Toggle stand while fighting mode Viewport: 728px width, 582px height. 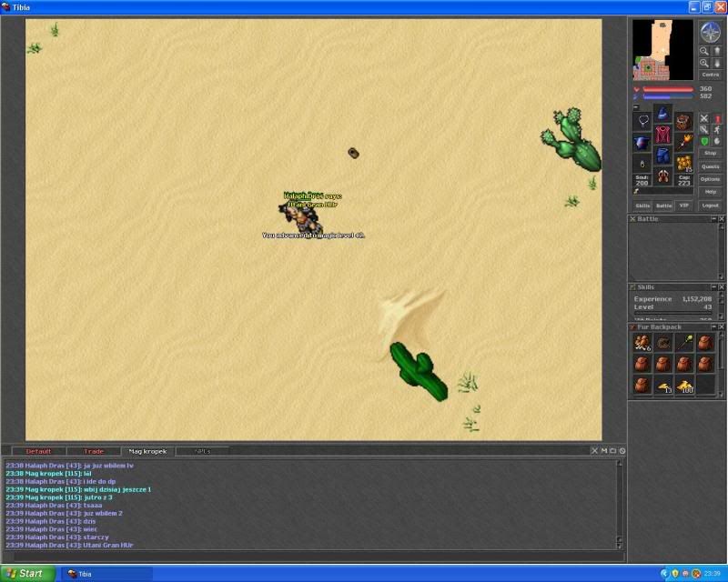pos(717,118)
